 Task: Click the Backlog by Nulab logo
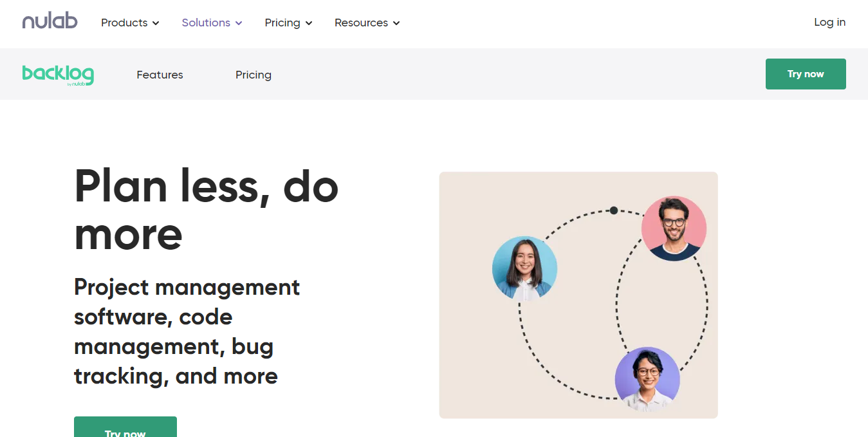coord(58,75)
